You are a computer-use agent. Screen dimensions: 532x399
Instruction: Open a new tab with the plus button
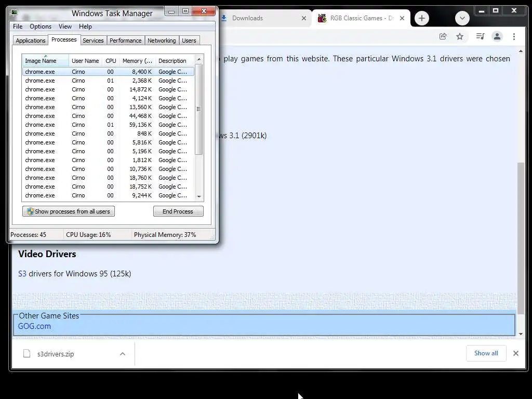click(x=422, y=18)
